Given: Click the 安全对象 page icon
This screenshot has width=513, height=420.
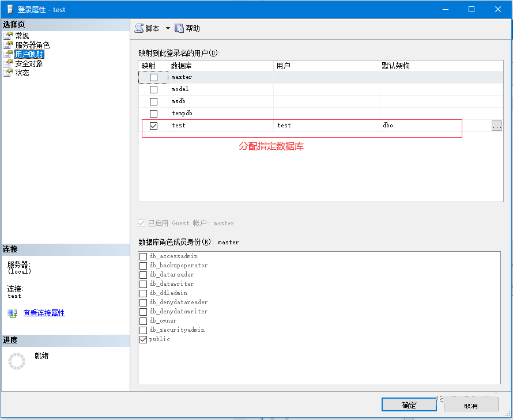Looking at the screenshot, I should coord(8,64).
